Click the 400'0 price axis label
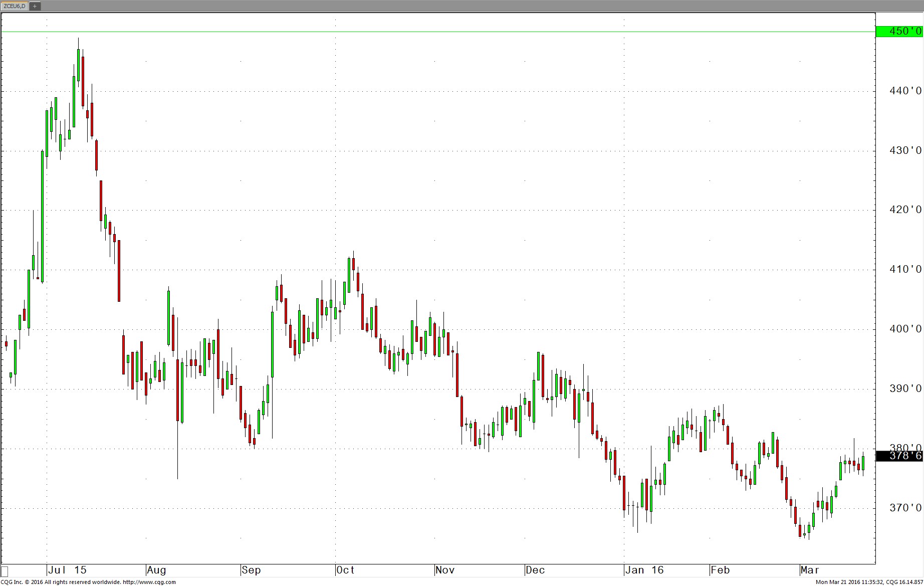This screenshot has width=924, height=586. pyautogui.click(x=905, y=329)
